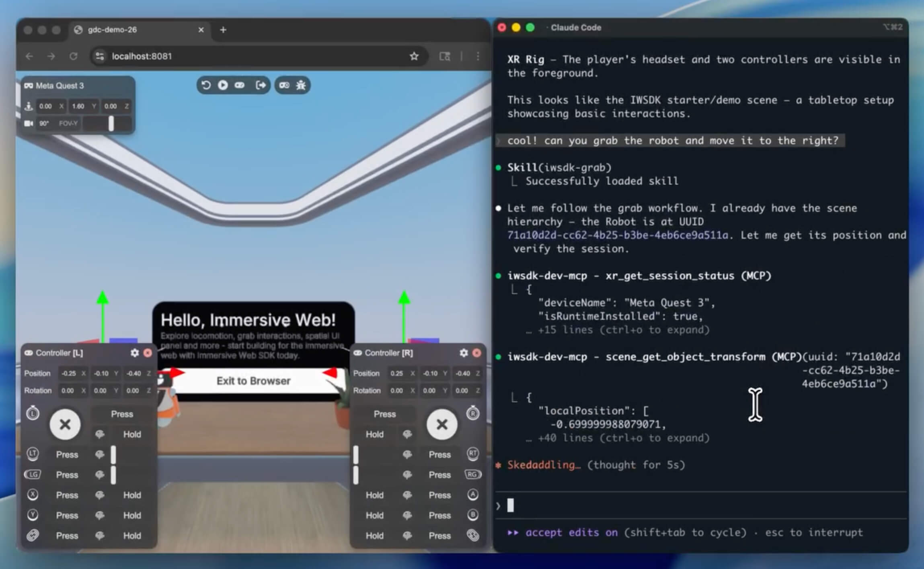The height and width of the screenshot is (569, 924).
Task: Open Controller [L] settings gear
Action: [135, 353]
